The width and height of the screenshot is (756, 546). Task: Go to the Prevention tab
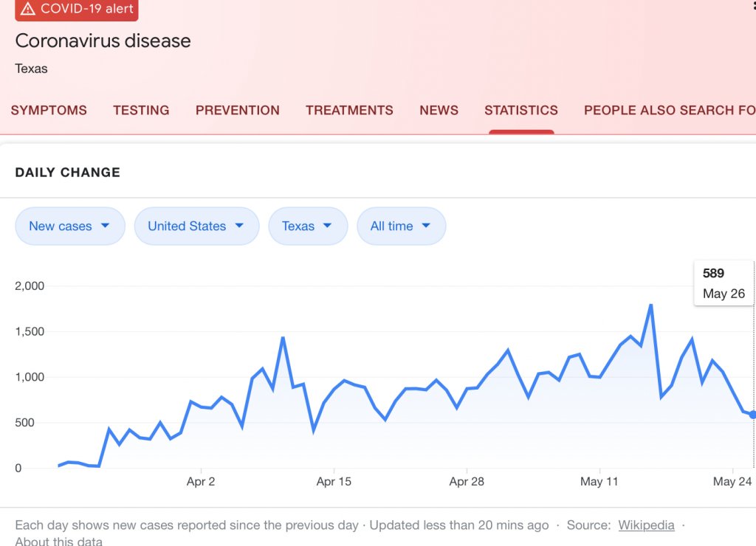click(x=237, y=111)
